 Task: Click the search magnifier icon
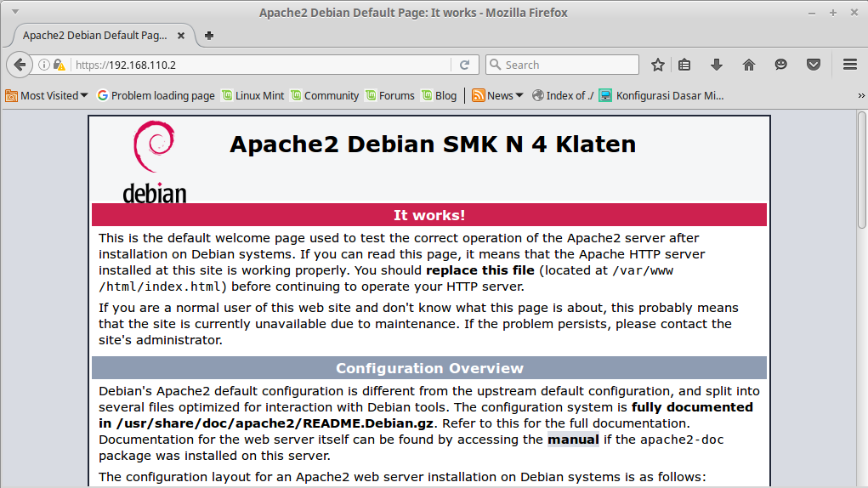click(496, 65)
